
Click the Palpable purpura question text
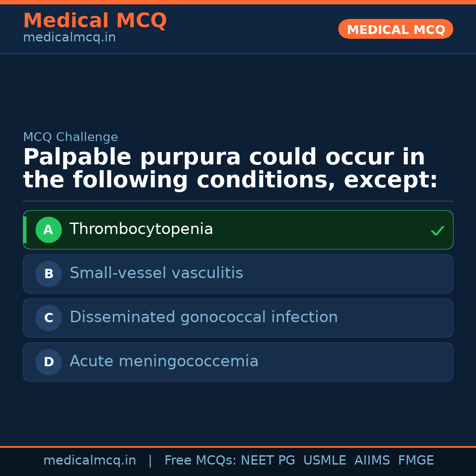pos(230,169)
